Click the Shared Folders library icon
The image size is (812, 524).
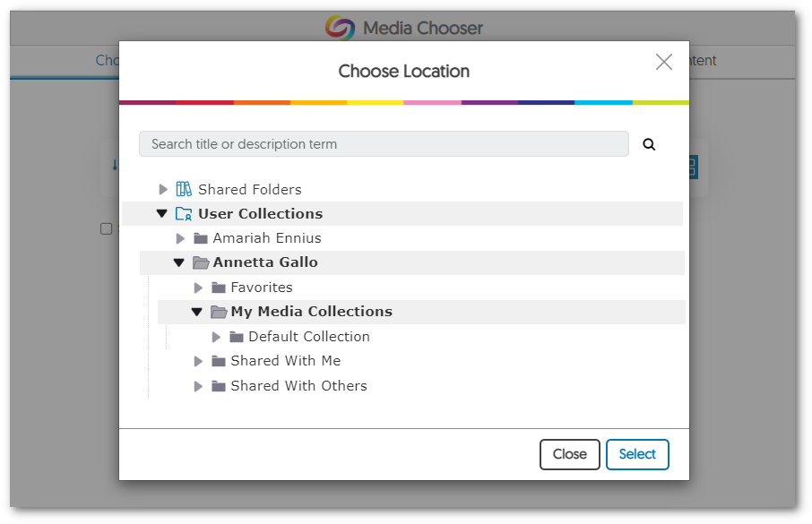coord(183,189)
